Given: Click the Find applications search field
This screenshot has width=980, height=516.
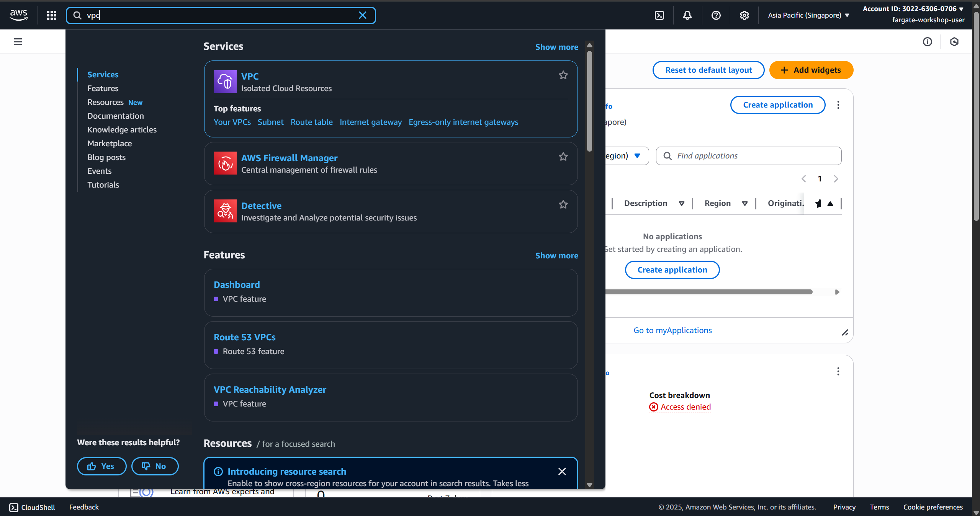Looking at the screenshot, I should pos(749,156).
